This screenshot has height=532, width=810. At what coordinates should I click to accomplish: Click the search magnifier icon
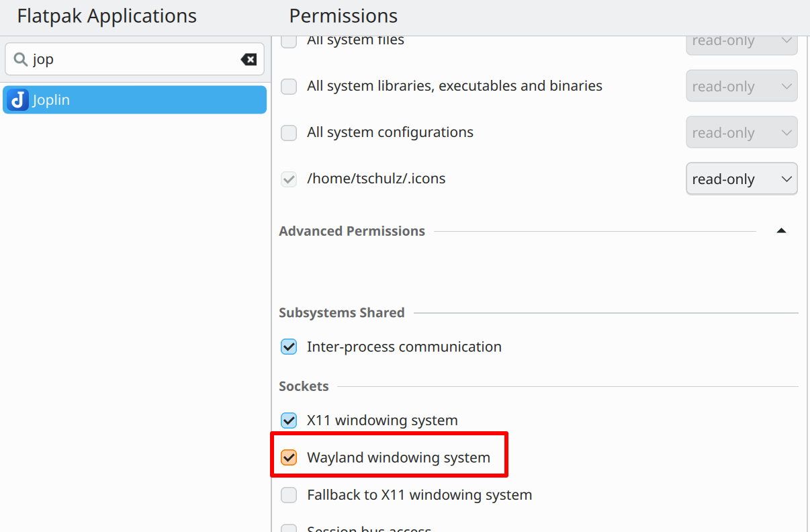[20, 60]
